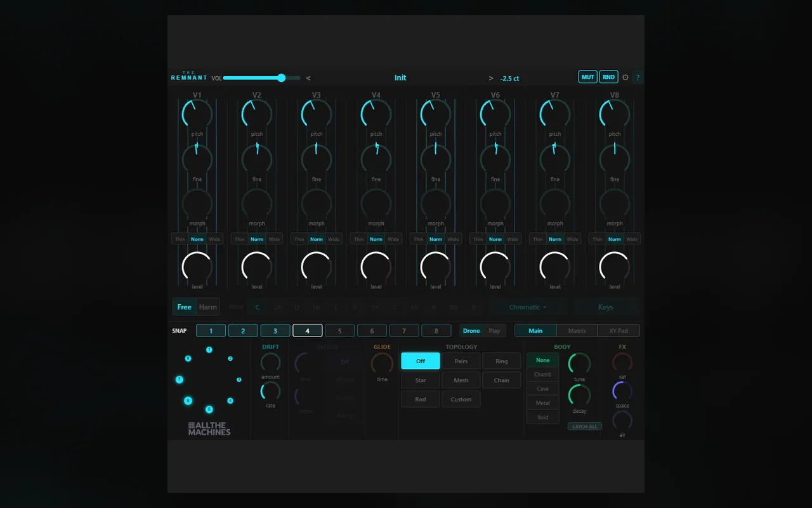The width and height of the screenshot is (812, 508).
Task: Select voice node 7 in the circle
Action: coord(180,380)
